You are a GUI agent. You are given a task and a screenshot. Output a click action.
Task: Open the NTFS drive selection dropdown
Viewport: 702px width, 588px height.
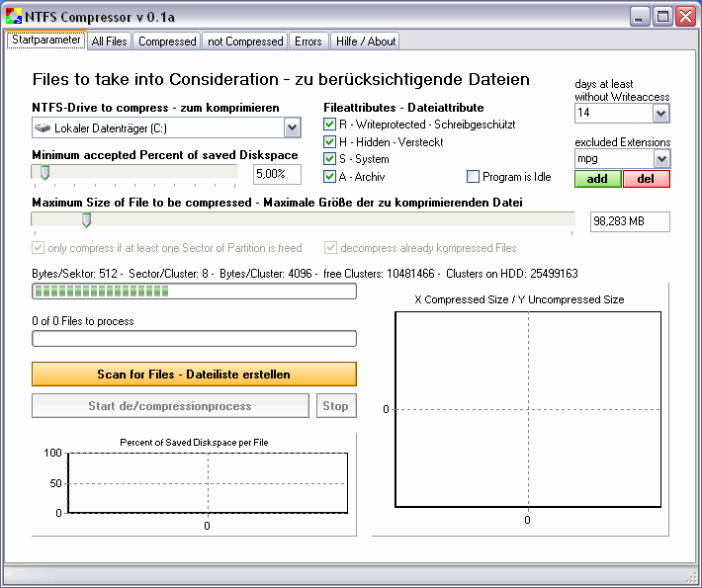(x=292, y=127)
